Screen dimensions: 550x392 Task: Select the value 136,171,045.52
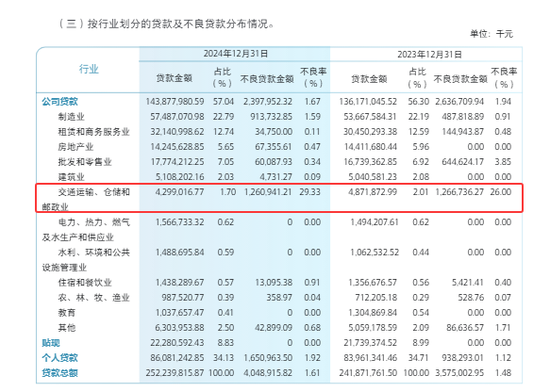(368, 102)
